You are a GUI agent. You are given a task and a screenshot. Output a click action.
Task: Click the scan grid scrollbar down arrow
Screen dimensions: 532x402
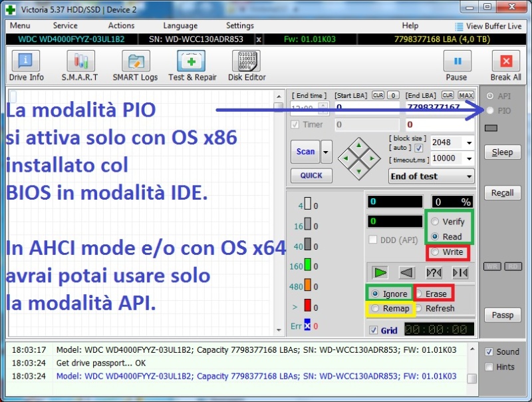pyautogui.click(x=279, y=329)
